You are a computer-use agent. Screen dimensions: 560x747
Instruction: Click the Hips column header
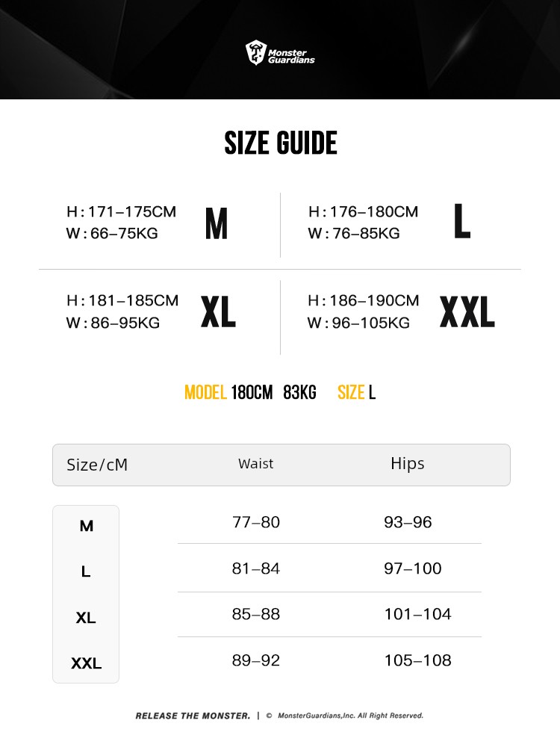coord(407,464)
